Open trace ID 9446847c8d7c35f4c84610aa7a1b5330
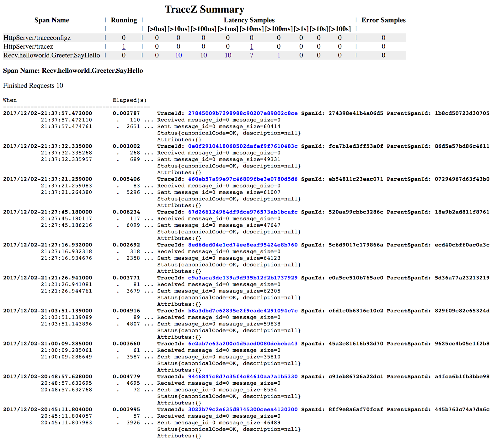502x448 pixels. click(243, 377)
